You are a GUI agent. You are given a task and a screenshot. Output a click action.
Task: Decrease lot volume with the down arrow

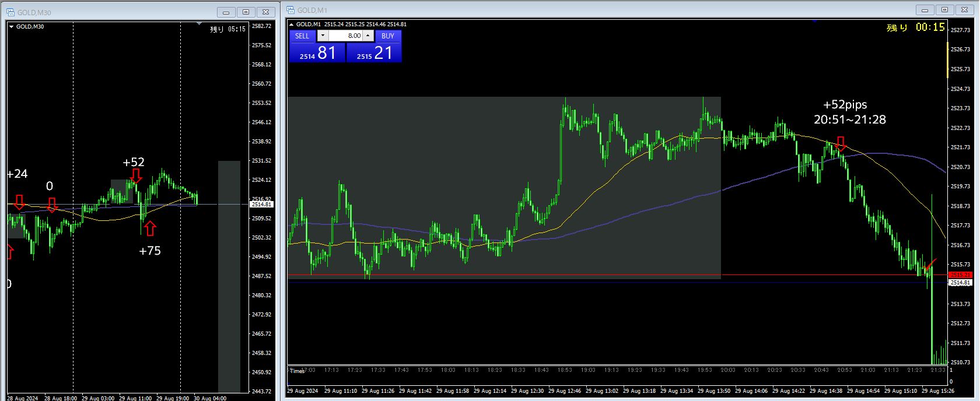click(x=323, y=36)
